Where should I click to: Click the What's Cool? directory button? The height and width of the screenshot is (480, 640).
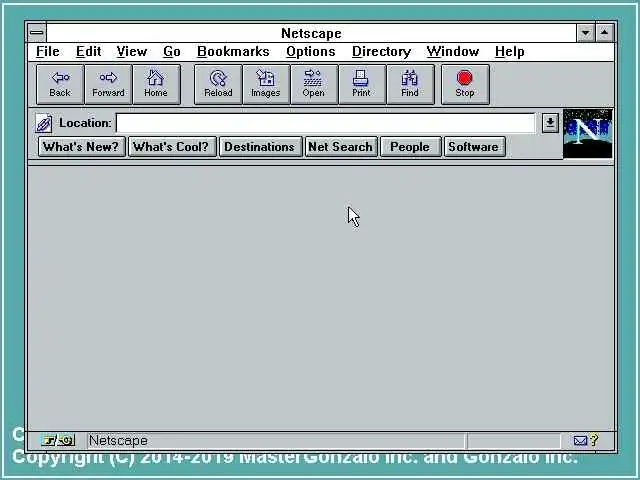point(171,147)
